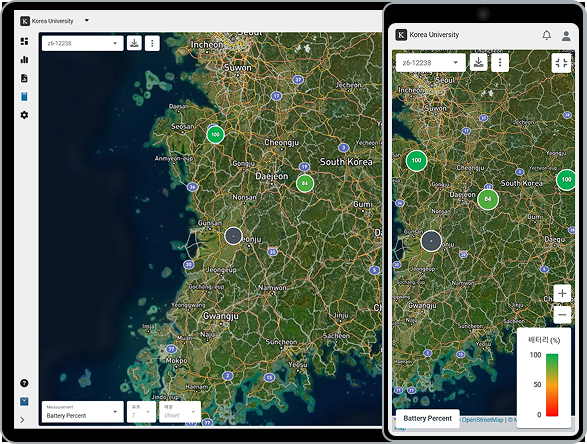Screen dimensions: 587x444
Task: Click the blue mail icon in tablet sidebar
Action: (24, 401)
